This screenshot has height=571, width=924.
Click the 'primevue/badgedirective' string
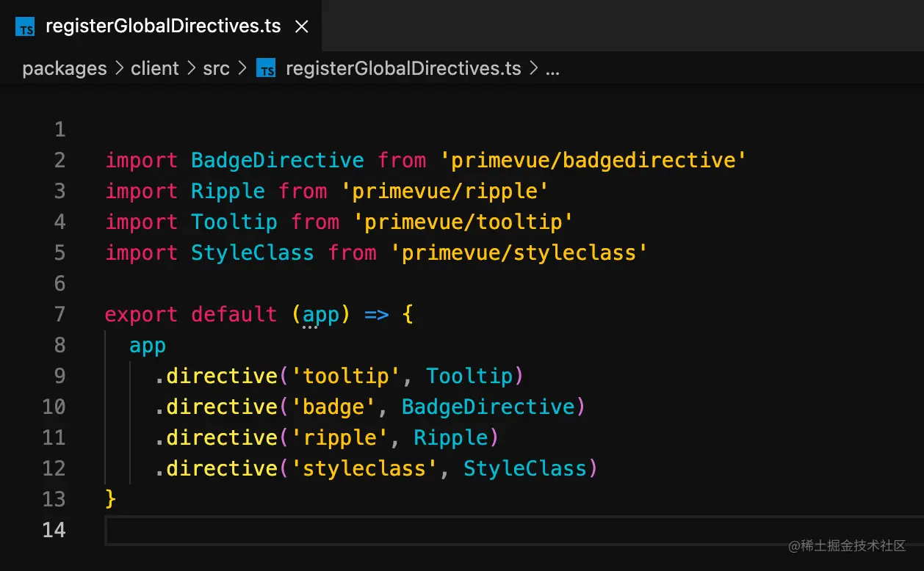coord(593,161)
